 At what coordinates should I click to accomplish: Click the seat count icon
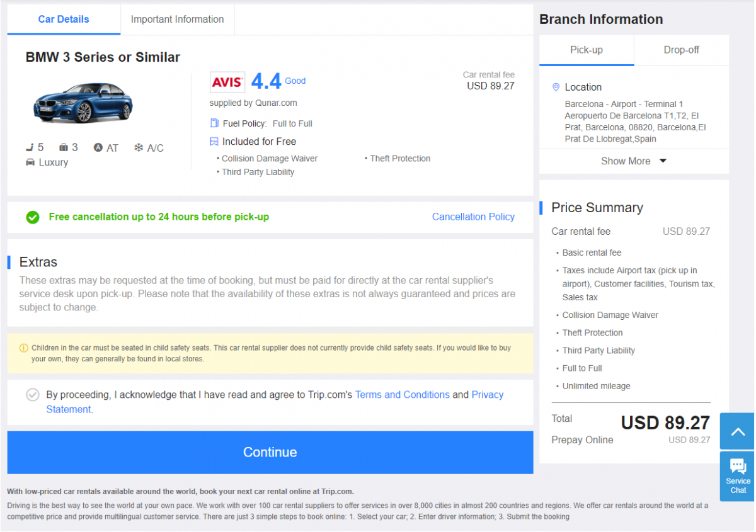[29, 147]
